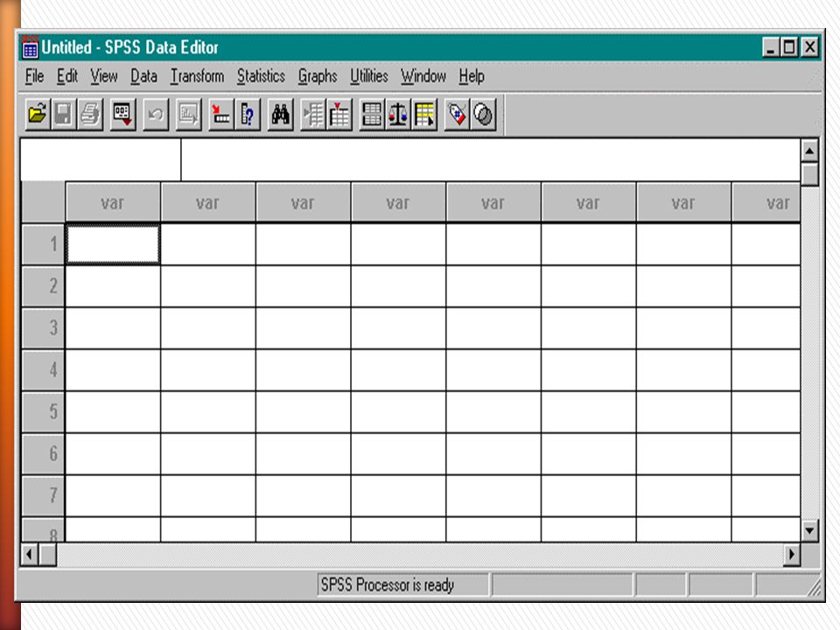The image size is (840, 630).
Task: Click the vertical scrollbar down arrow
Action: click(x=809, y=530)
